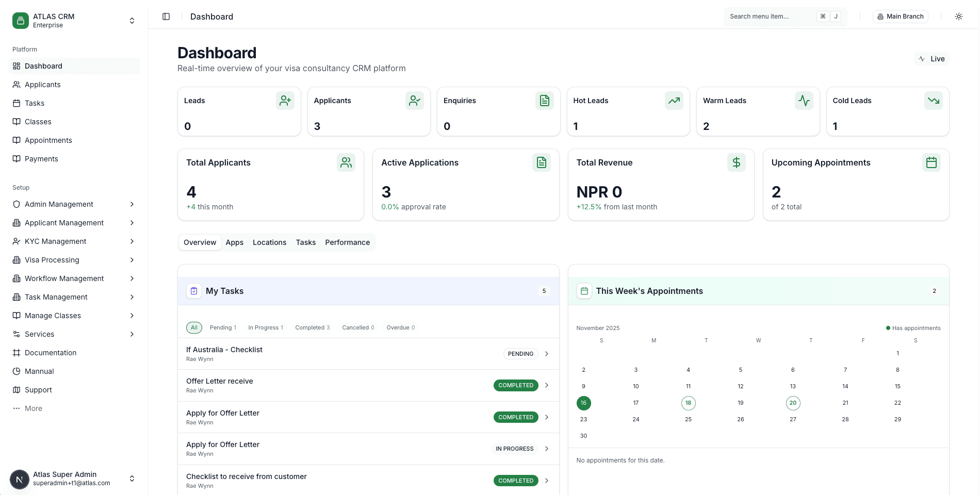Click the search menu input field
The height and width of the screenshot is (495, 980).
click(774, 16)
